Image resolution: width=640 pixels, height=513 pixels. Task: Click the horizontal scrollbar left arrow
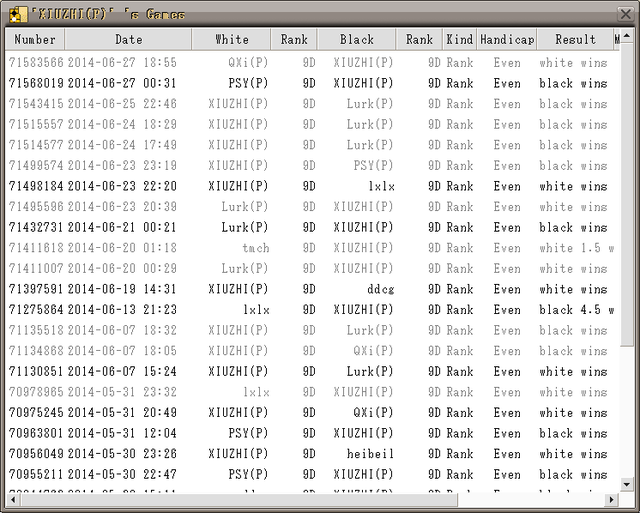point(13,500)
